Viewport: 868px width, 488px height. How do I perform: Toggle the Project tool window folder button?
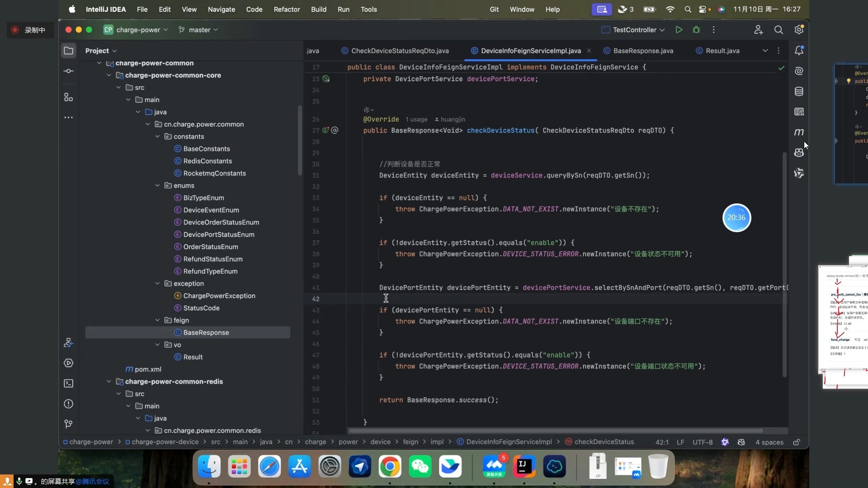[x=68, y=51]
